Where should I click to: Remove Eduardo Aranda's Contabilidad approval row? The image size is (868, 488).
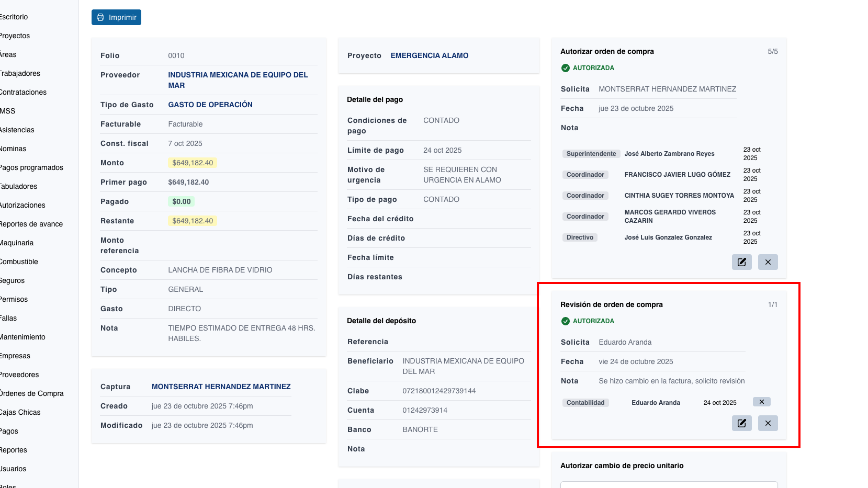pyautogui.click(x=761, y=402)
